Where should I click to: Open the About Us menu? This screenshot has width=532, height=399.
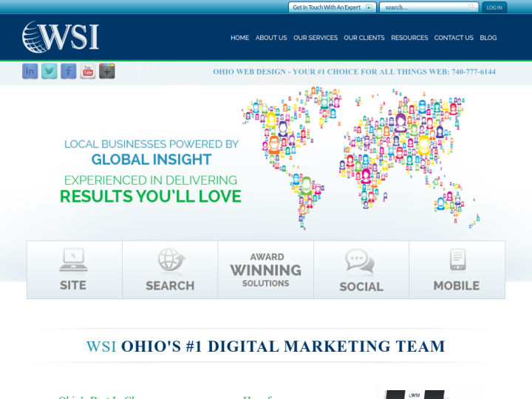click(x=271, y=38)
